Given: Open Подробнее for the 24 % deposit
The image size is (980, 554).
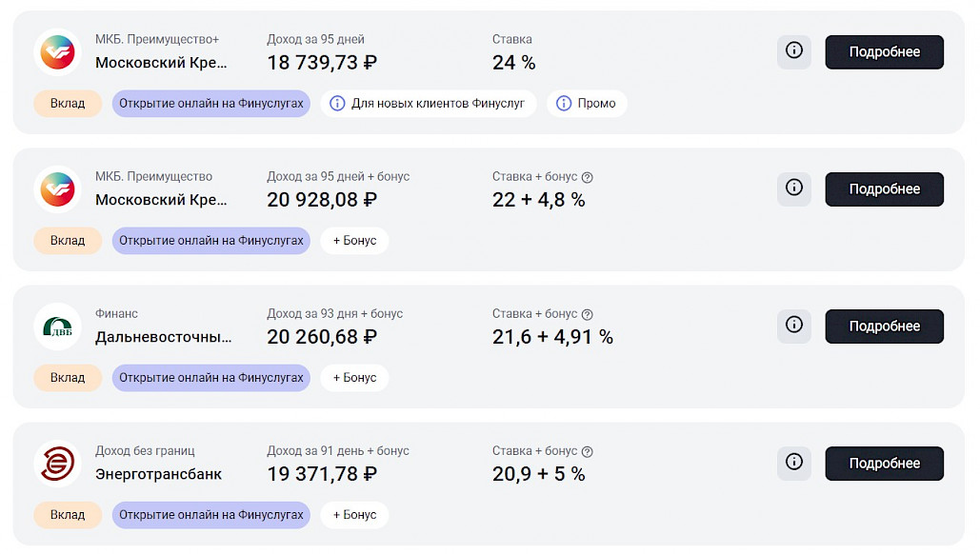Looking at the screenshot, I should click(x=885, y=51).
